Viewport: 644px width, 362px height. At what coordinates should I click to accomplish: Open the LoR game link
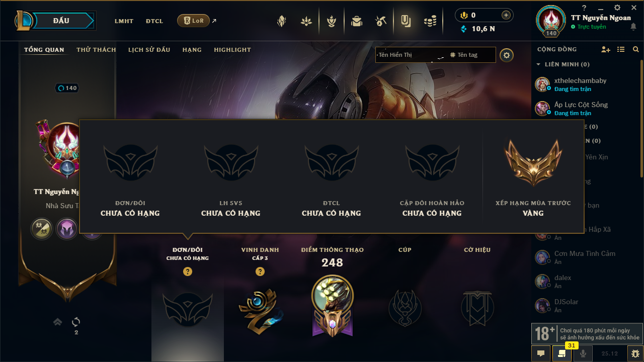194,21
